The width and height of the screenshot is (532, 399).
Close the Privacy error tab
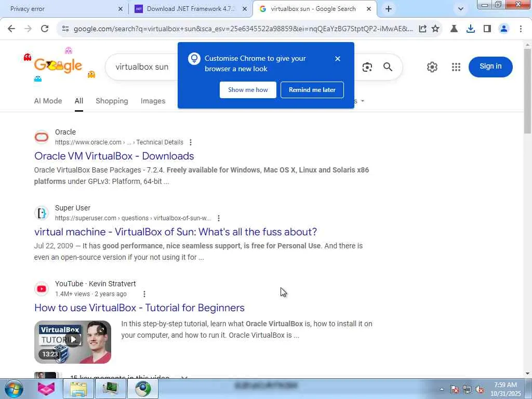click(120, 9)
